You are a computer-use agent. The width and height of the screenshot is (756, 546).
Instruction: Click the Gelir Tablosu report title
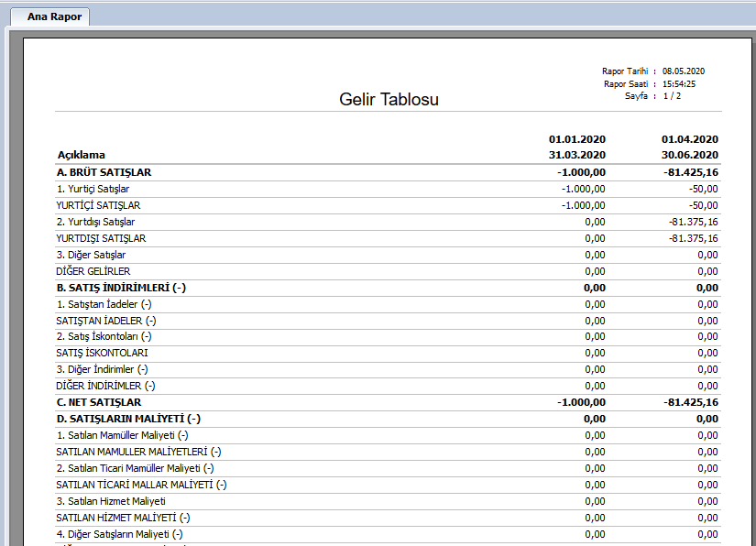point(389,99)
